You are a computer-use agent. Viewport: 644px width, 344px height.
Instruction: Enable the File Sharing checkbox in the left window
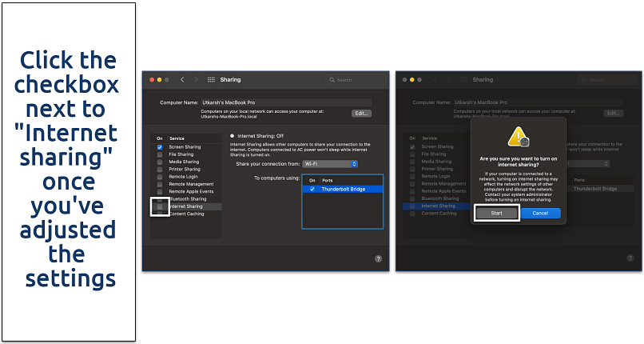tap(160, 154)
